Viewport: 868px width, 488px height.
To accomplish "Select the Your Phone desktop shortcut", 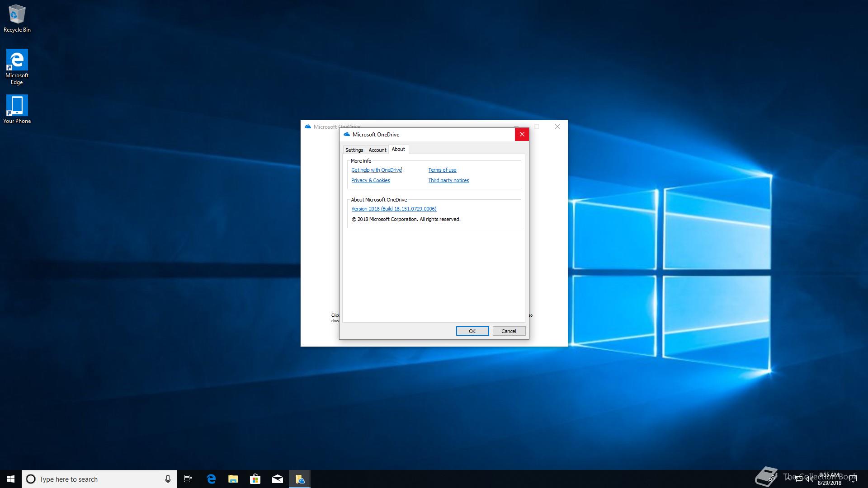I will [17, 109].
